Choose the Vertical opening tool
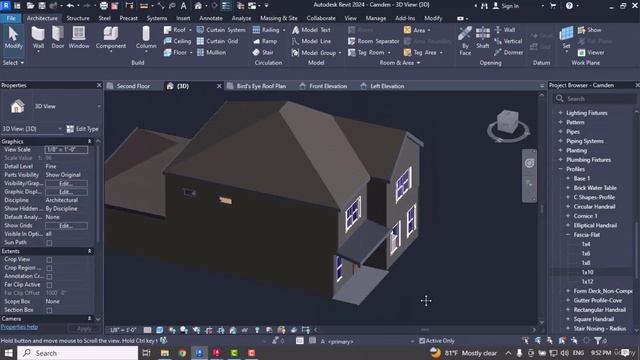 508,41
